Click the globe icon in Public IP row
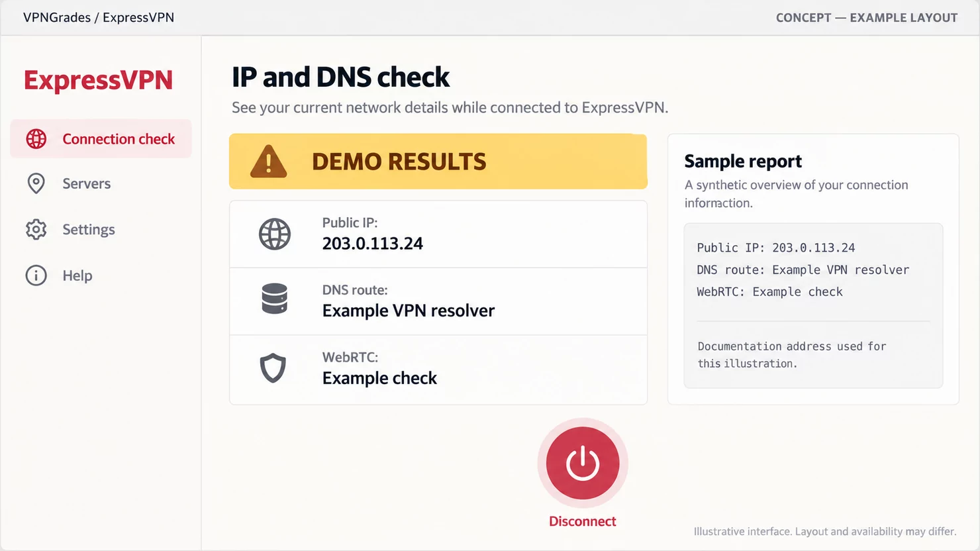The height and width of the screenshot is (551, 980). [275, 234]
